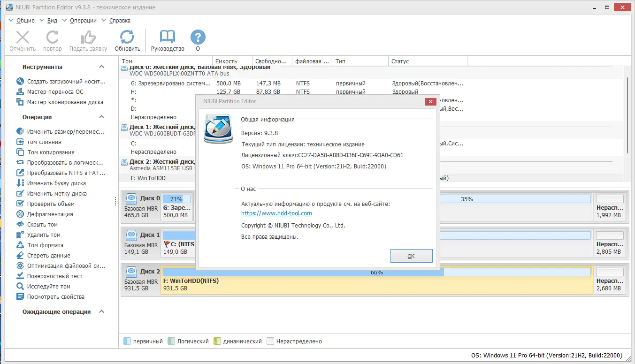Screen dimensions: 635x364
Task: Click the первичный legend color swatch
Action: pos(127,341)
